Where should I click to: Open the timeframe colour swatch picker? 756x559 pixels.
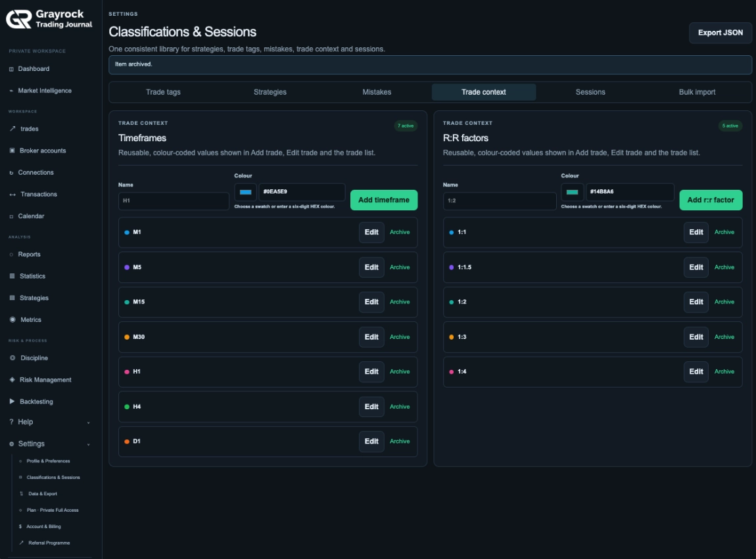pyautogui.click(x=245, y=192)
